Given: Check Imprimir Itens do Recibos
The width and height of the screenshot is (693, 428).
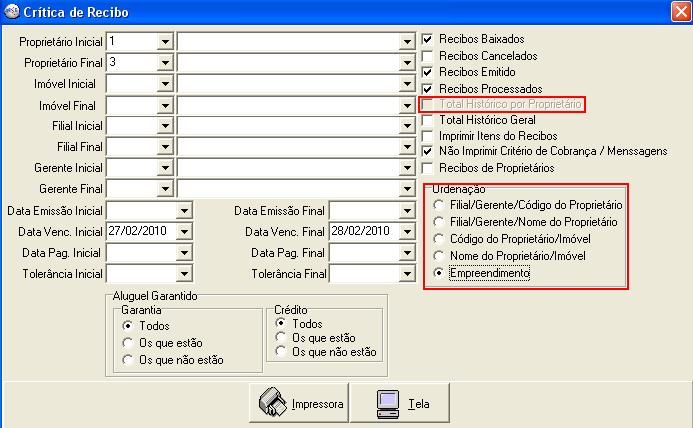Looking at the screenshot, I should (x=429, y=136).
